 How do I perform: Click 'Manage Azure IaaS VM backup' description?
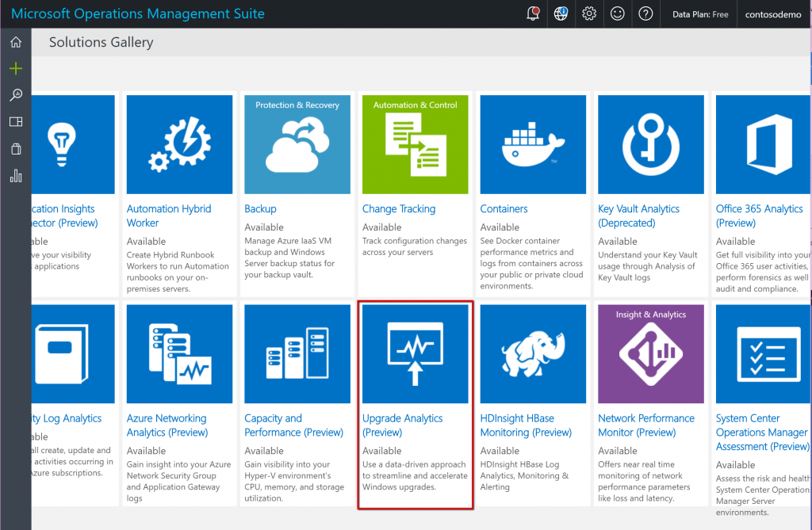coord(289,257)
